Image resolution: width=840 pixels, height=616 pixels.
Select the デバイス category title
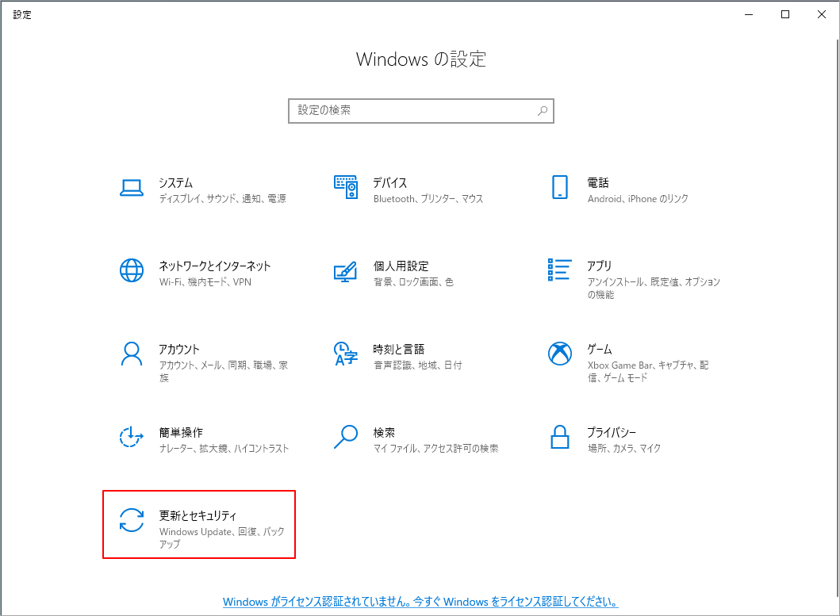(x=390, y=182)
